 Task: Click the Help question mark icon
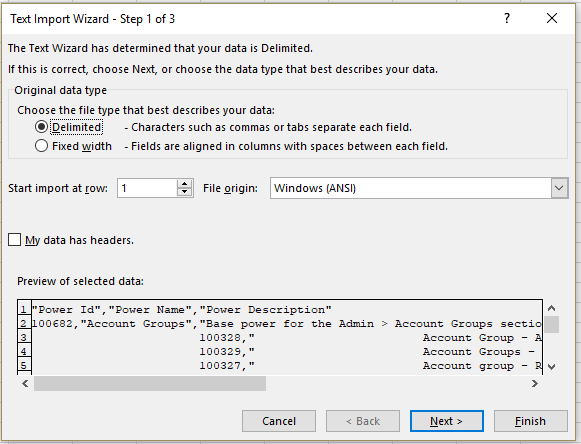[x=507, y=18]
